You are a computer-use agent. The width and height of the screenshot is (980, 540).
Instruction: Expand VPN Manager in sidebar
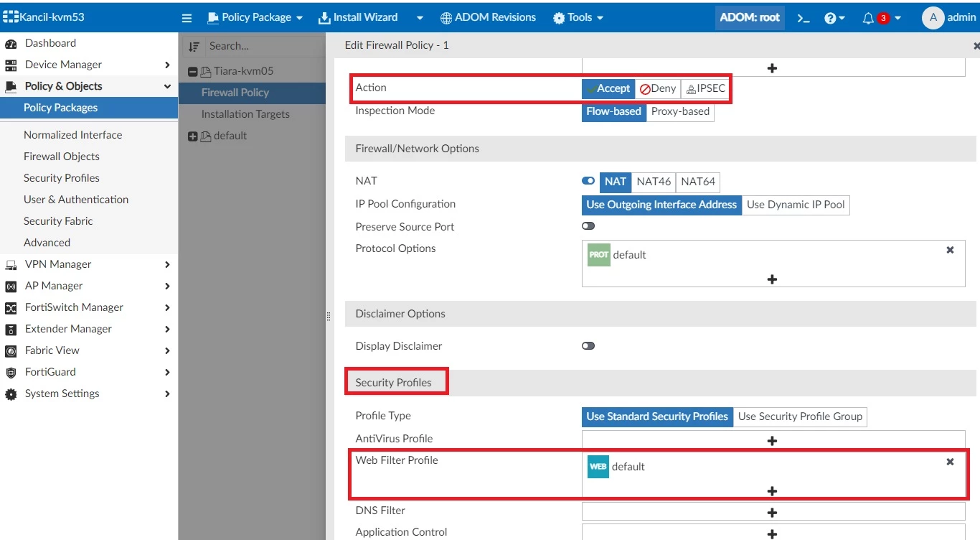[167, 264]
